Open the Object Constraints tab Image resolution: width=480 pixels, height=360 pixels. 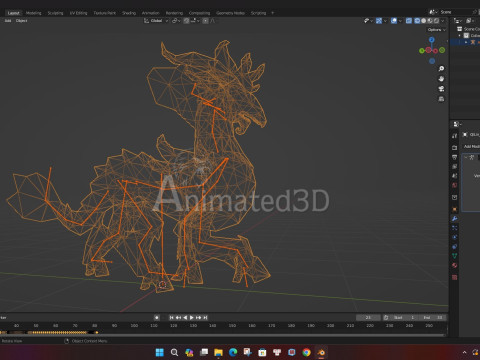point(454,247)
